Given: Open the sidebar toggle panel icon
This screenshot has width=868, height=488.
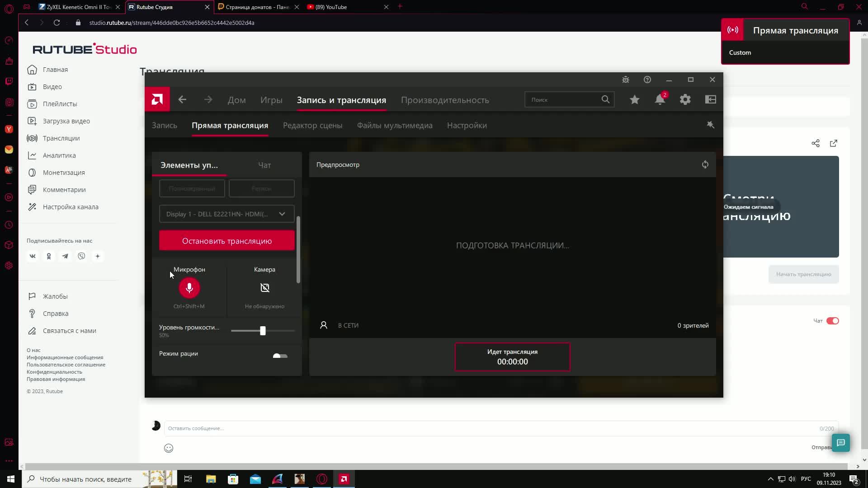Looking at the screenshot, I should [710, 100].
